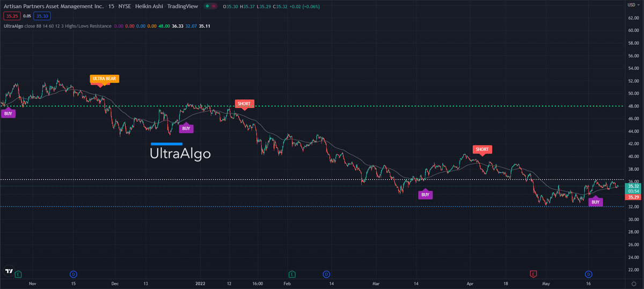Click the 2022 label on time axis
This screenshot has height=289, width=644.
tap(201, 283)
